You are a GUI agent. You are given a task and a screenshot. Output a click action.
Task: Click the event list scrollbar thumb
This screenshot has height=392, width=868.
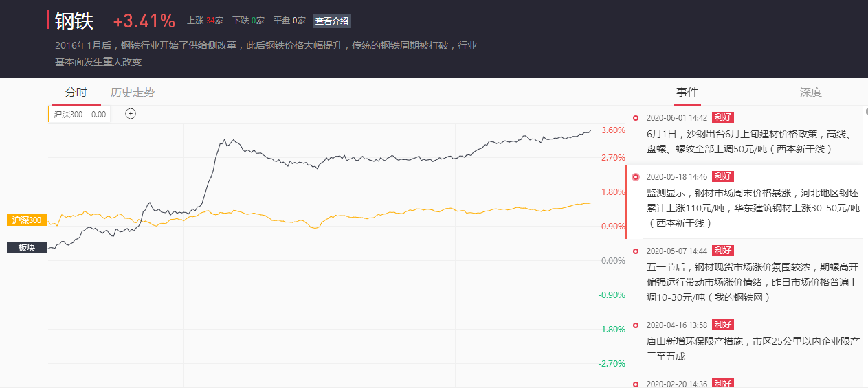pos(866,111)
